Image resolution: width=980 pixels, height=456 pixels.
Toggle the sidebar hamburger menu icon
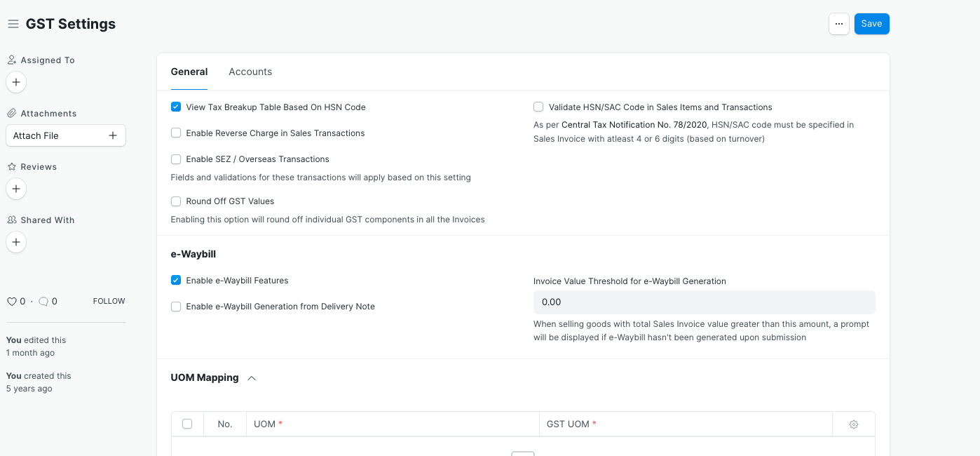13,24
